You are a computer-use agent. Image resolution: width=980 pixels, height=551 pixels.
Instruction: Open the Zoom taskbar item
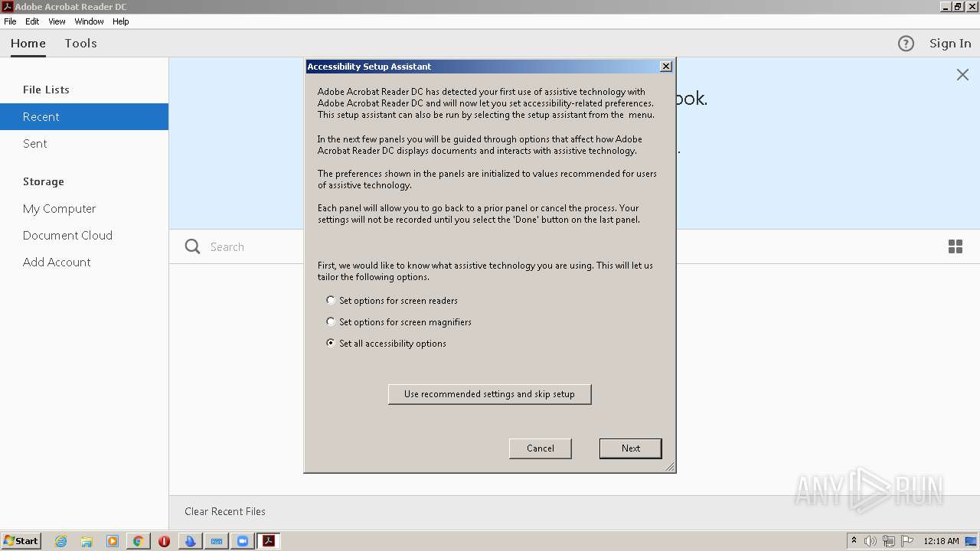[243, 541]
